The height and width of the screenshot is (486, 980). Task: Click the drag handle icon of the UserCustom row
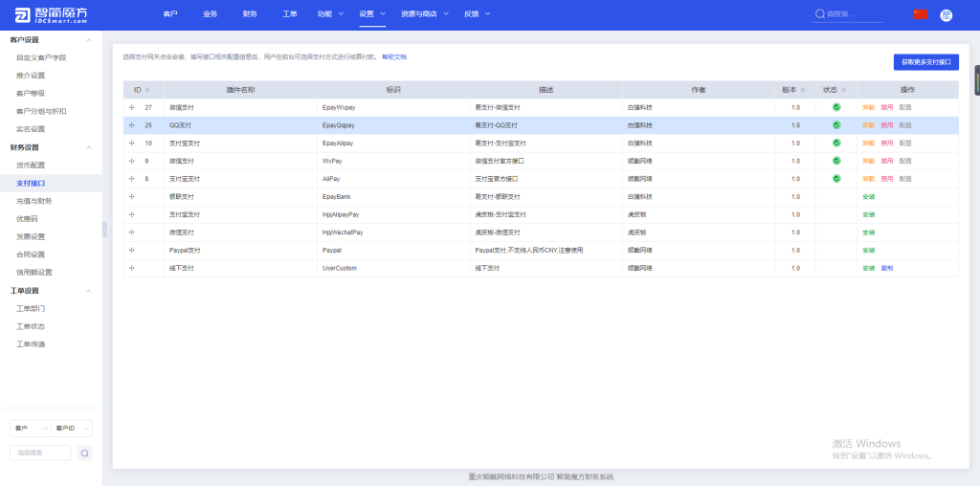(132, 268)
